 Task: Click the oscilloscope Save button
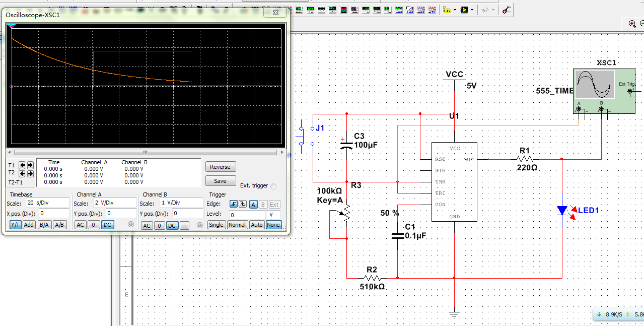[220, 181]
